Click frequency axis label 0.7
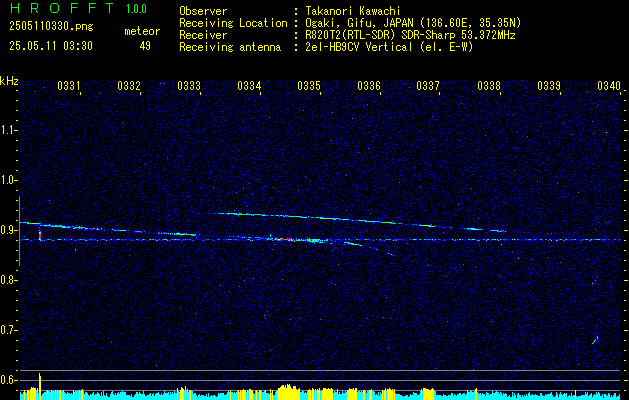Image resolution: width=629 pixels, height=400 pixels. coord(8,330)
